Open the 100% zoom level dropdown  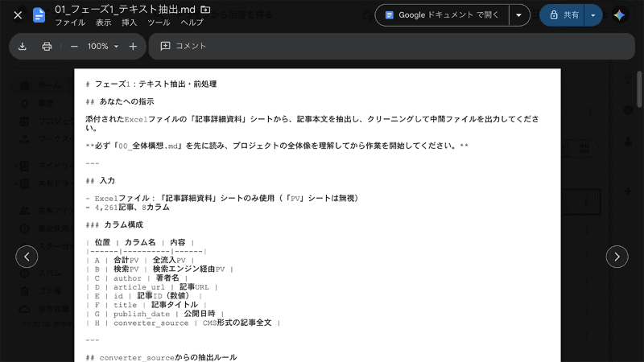tap(103, 47)
